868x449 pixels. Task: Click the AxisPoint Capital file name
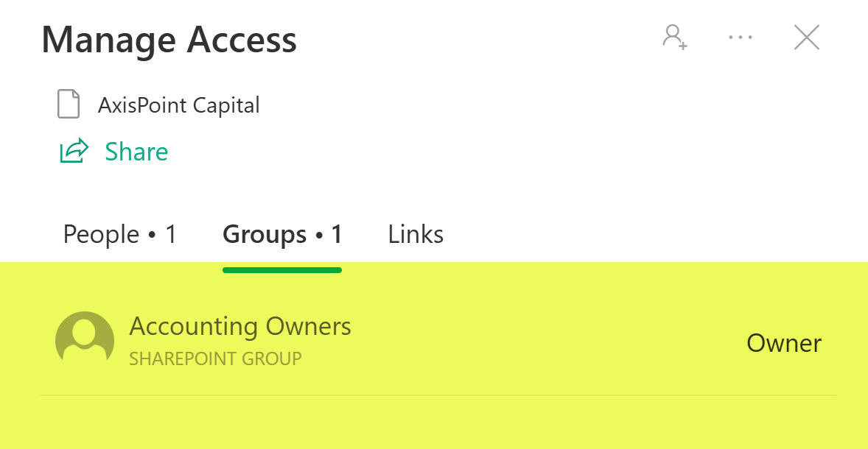178,105
